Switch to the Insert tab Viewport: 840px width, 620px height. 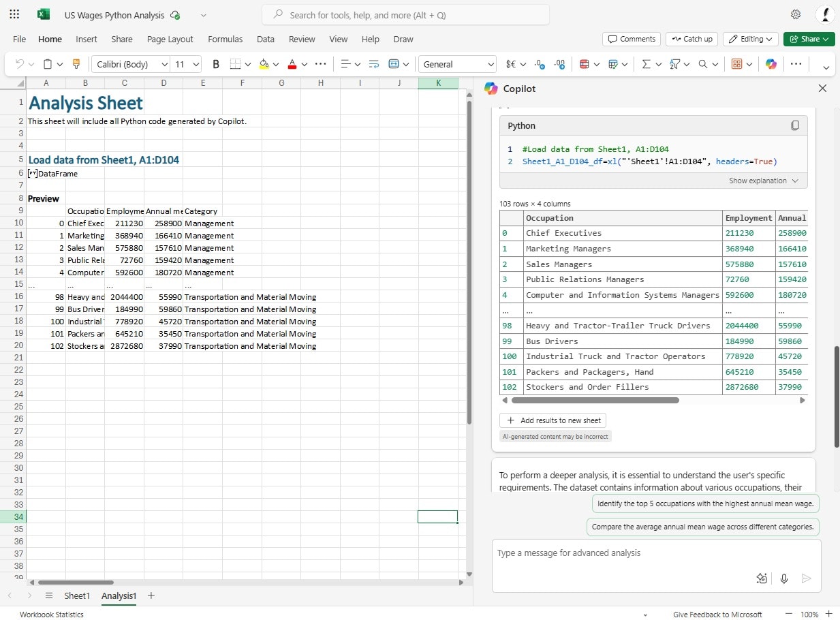(87, 39)
